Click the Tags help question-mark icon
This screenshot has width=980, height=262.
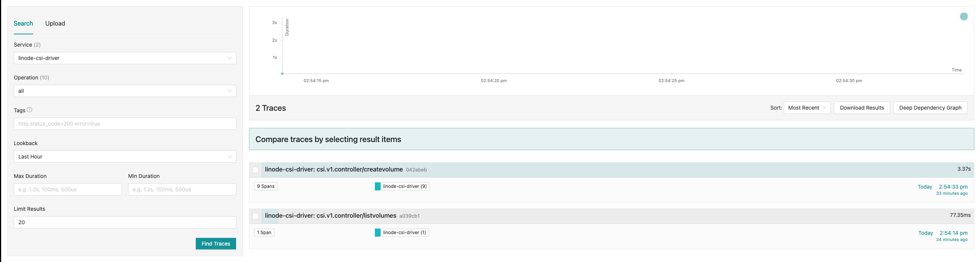pos(29,110)
